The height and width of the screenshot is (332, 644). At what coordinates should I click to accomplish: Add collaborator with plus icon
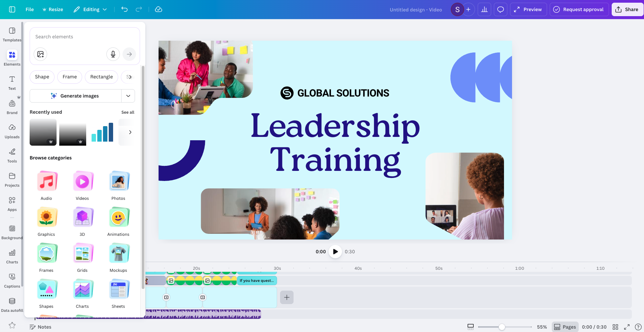tap(468, 9)
